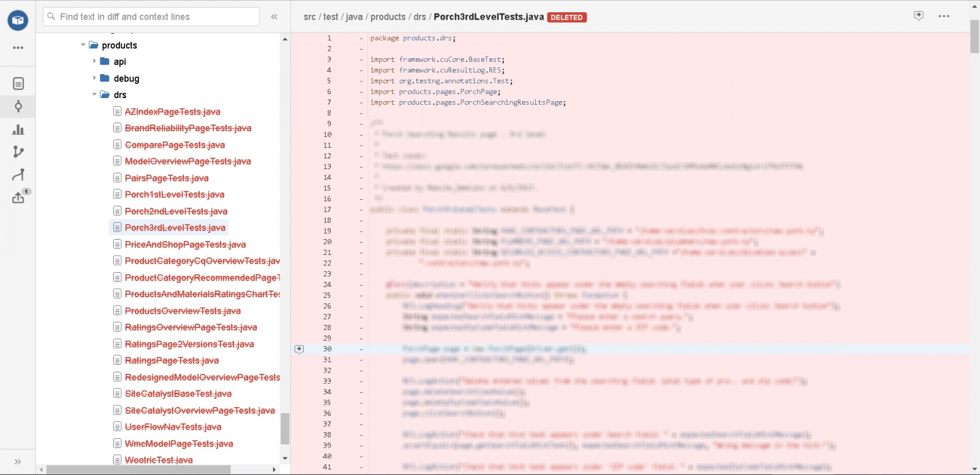Open the Commits icon in sidebar
This screenshot has height=475, width=980.
[x=18, y=107]
